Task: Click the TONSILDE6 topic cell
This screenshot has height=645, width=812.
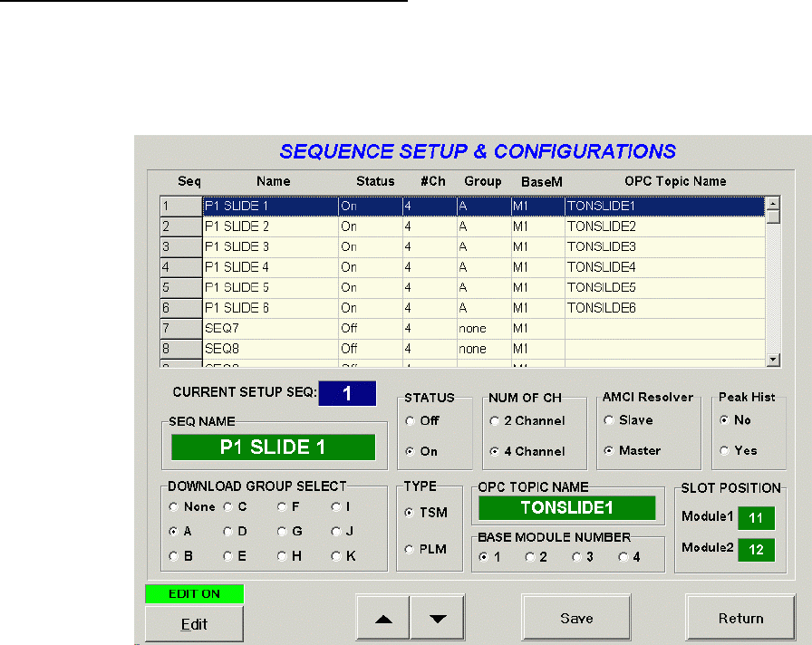Action: pos(665,308)
